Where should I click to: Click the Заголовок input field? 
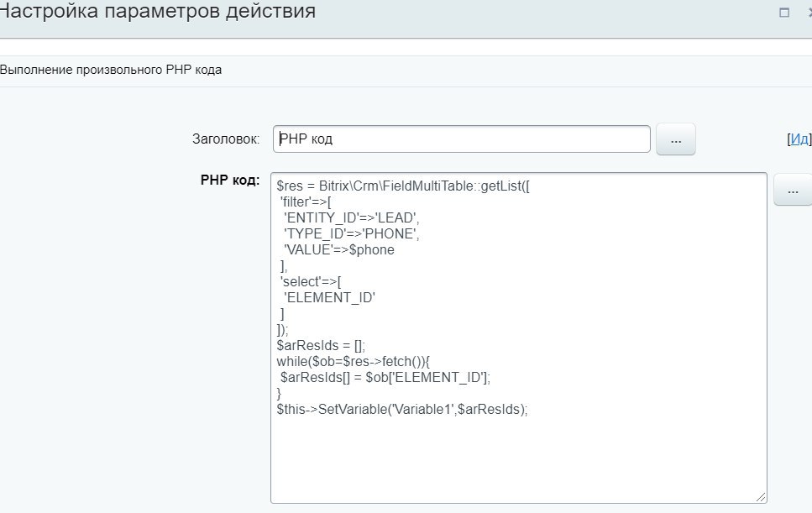(461, 139)
